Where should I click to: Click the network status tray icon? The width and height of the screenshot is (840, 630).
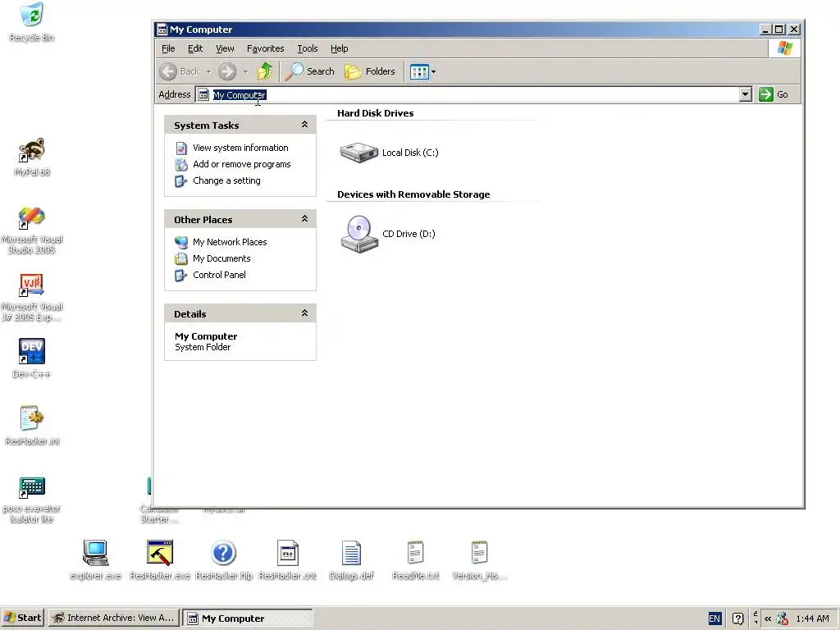click(x=782, y=619)
